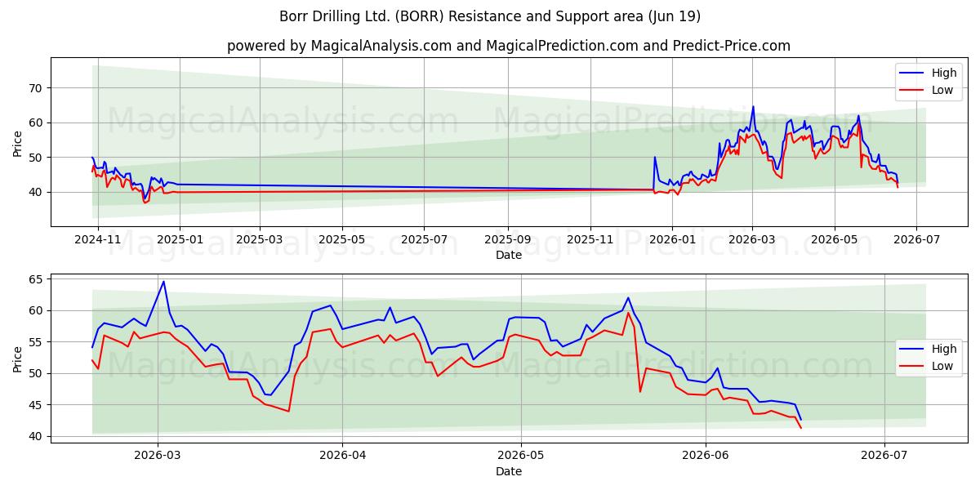Click the '2026-07' x-axis label in top chart
This screenshot has height=490, width=980.
coord(915,240)
